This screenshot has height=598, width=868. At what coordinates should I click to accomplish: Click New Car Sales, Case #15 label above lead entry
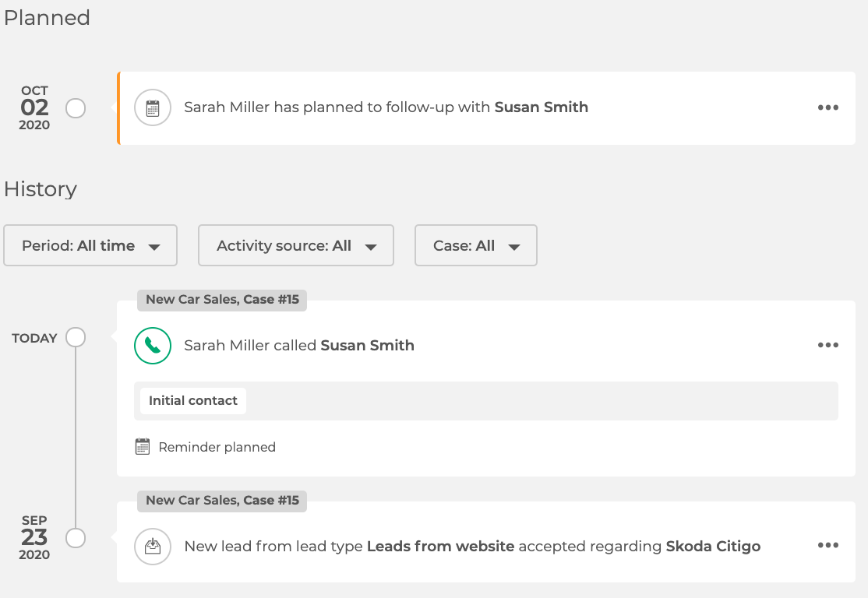click(x=222, y=501)
